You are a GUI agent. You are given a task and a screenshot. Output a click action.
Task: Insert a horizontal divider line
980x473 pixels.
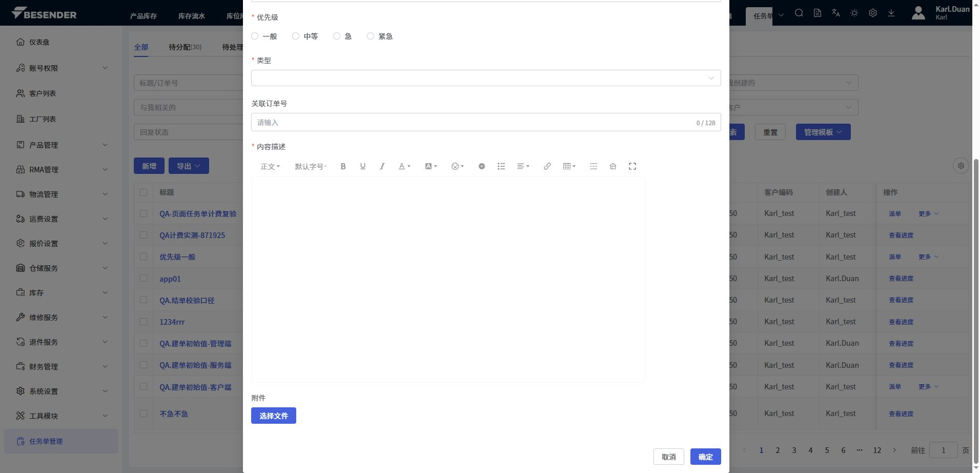pos(594,166)
